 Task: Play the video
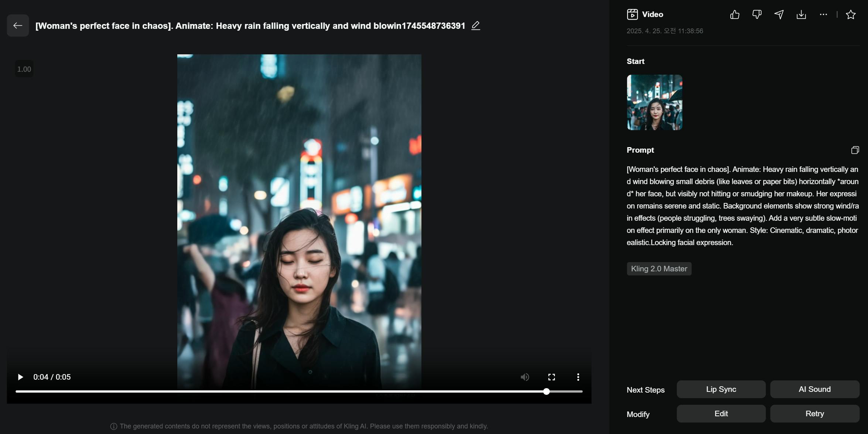pos(20,377)
